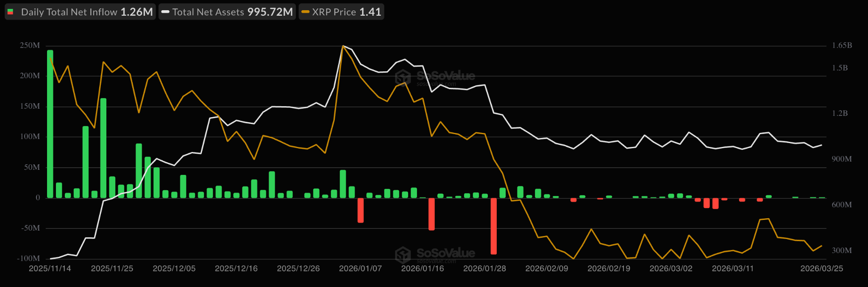Click the green-red Net Inflow legend icon
This screenshot has width=868, height=287.
point(11,12)
